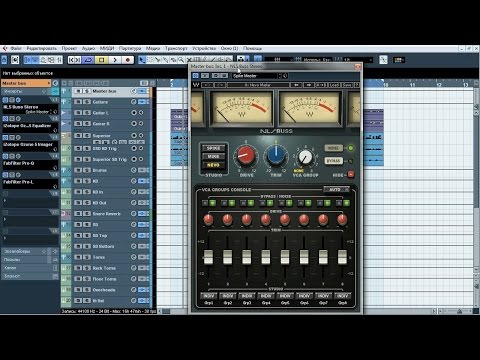The width and height of the screenshot is (480, 360).
Task: Toggle the BYPASS button in NLS Buss
Action: click(333, 161)
